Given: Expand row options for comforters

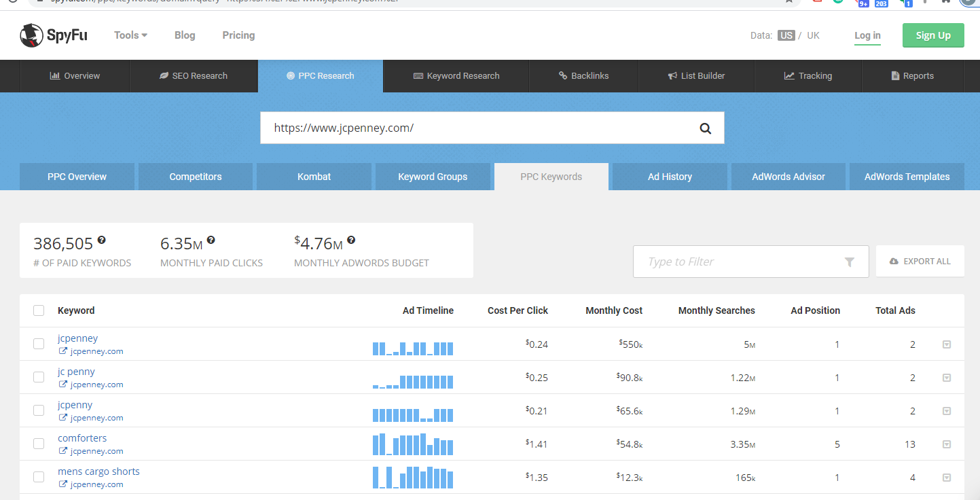Looking at the screenshot, I should (x=947, y=444).
